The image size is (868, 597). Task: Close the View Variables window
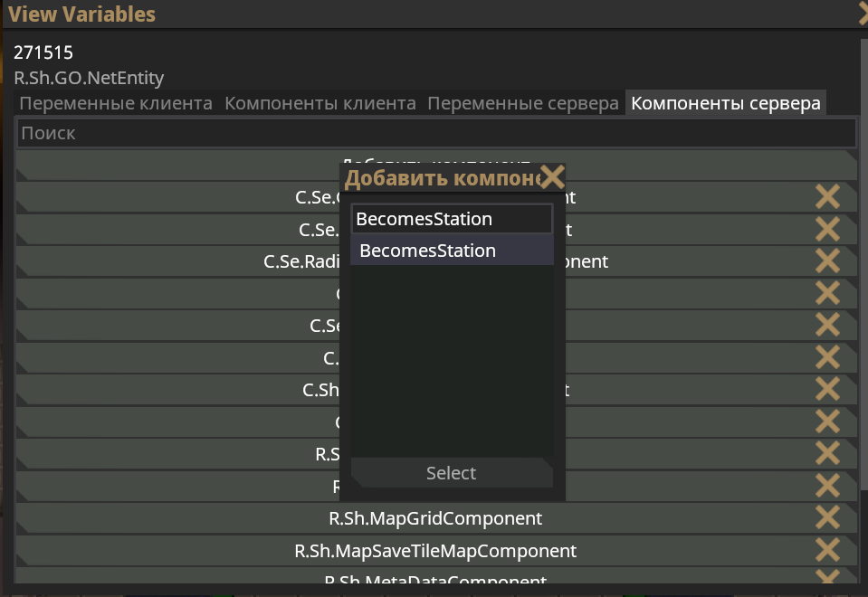(x=863, y=14)
